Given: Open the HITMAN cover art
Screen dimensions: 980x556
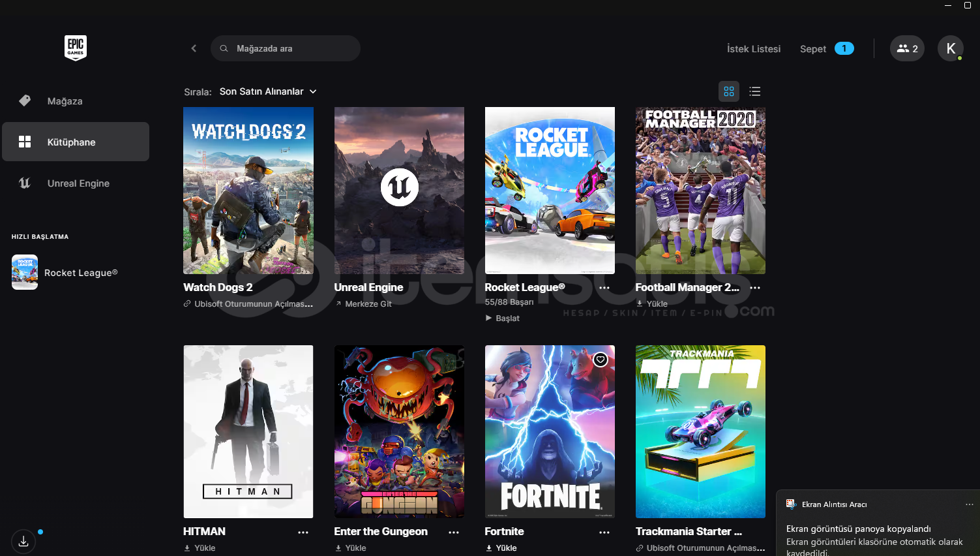Looking at the screenshot, I should [x=248, y=431].
